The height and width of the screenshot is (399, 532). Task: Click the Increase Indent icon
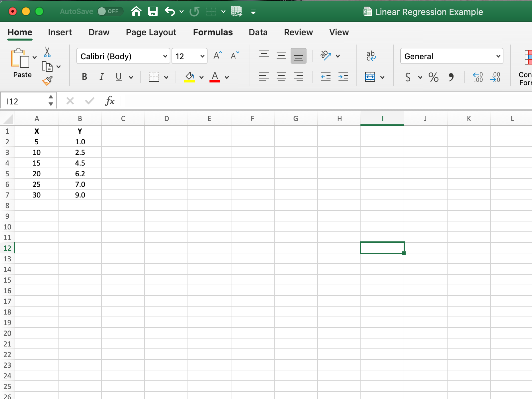tap(343, 77)
